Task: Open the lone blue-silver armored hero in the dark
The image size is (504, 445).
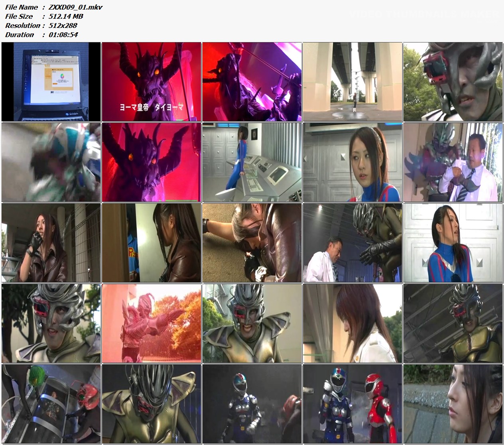Action: [x=252, y=404]
